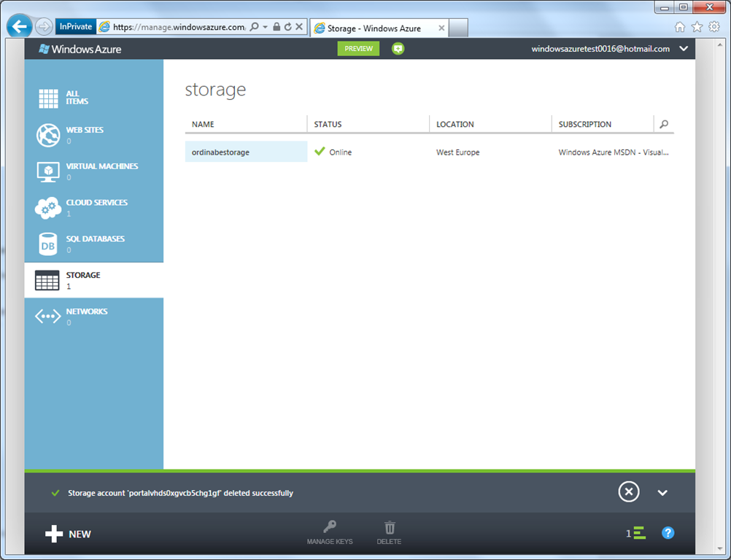The height and width of the screenshot is (560, 731).
Task: Click the feedback speech bubble icon
Action: [398, 49]
